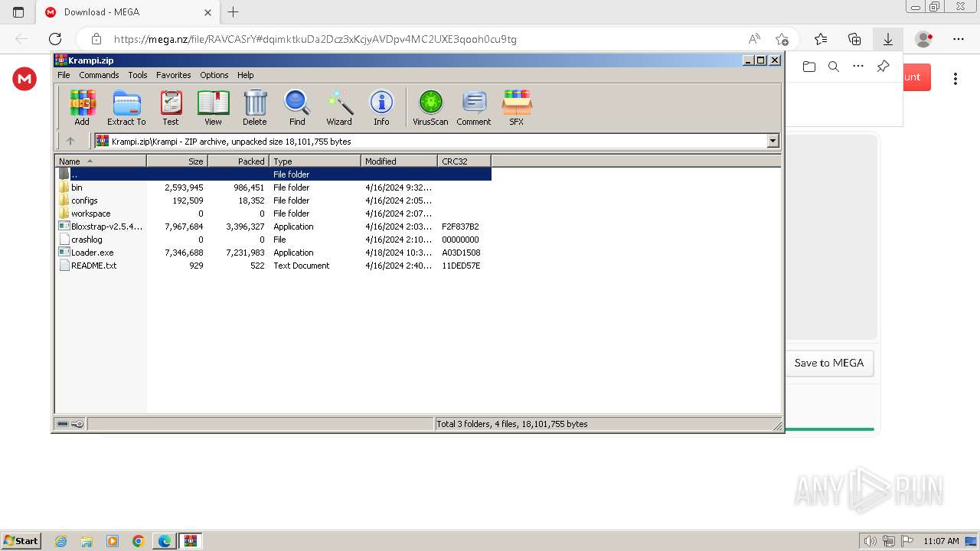This screenshot has width=980, height=551.
Task: Click Save to MEGA button
Action: 828,363
